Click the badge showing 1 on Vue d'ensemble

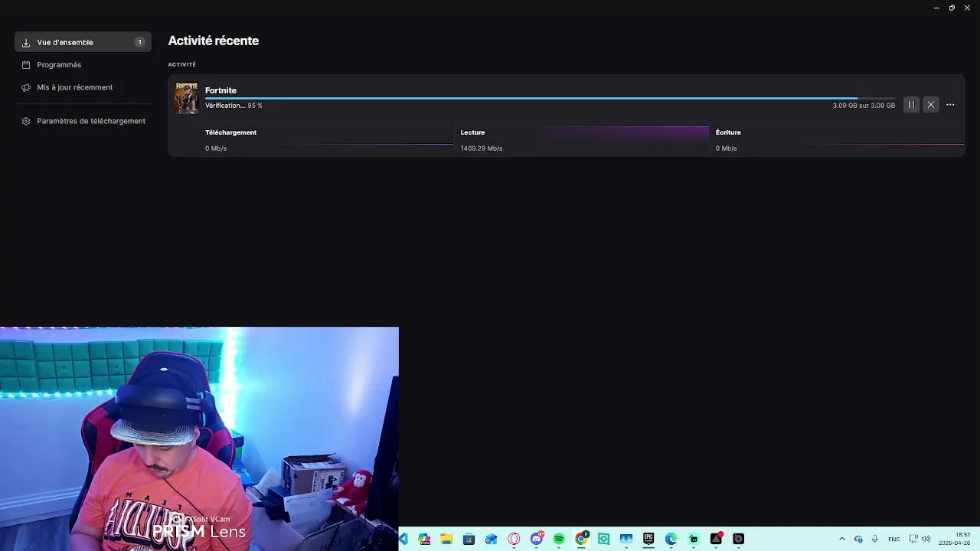[x=139, y=42]
